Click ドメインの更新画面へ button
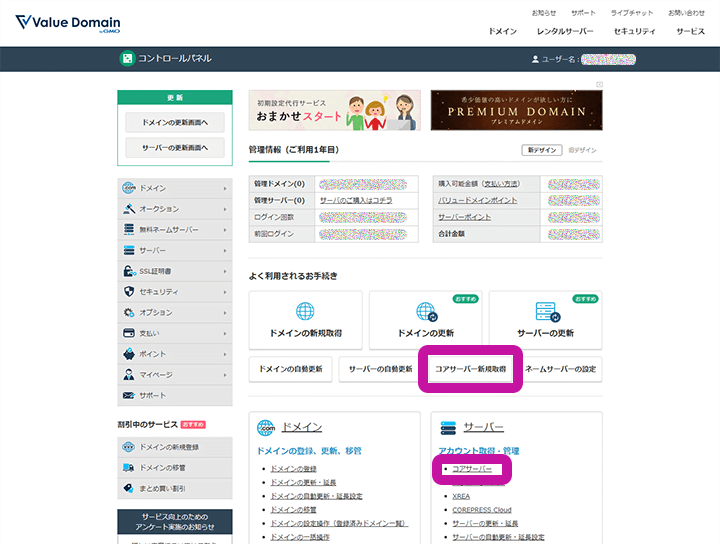Image resolution: width=720 pixels, height=544 pixels. [x=175, y=122]
